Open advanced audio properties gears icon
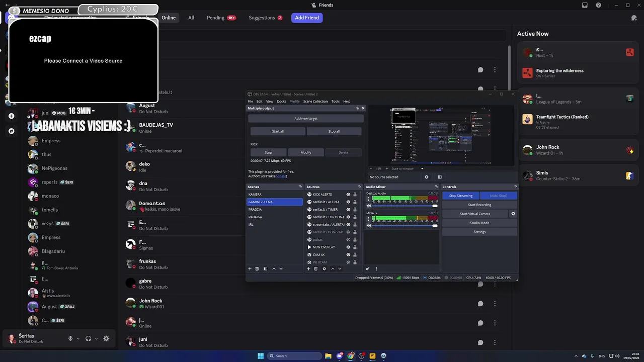This screenshot has width=644, height=362. pyautogui.click(x=368, y=269)
